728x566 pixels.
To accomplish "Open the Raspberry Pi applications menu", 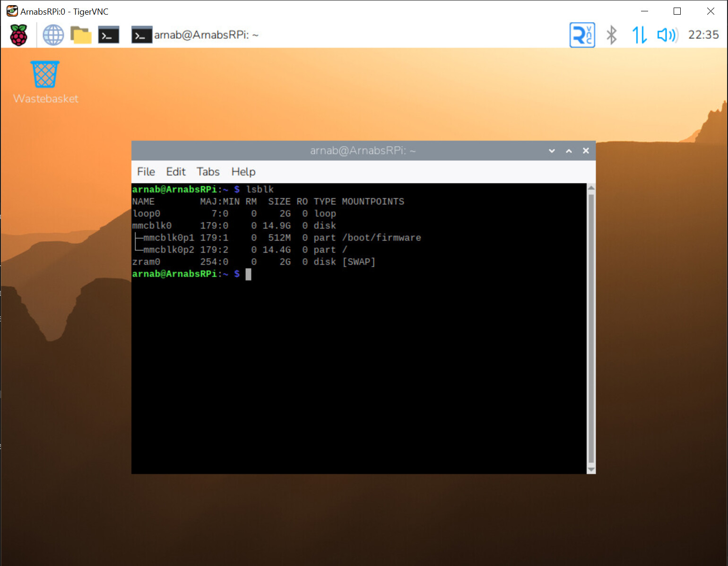I will point(19,35).
